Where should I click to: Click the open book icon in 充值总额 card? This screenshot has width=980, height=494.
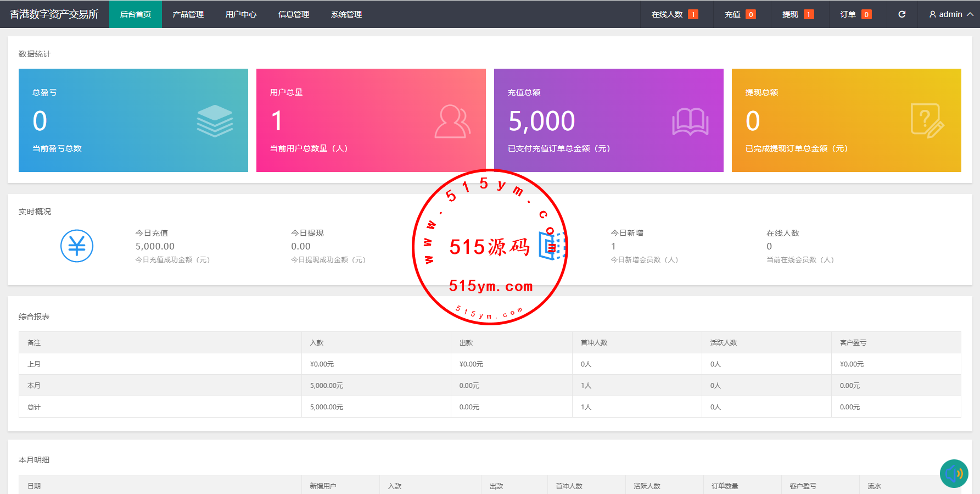click(x=690, y=121)
